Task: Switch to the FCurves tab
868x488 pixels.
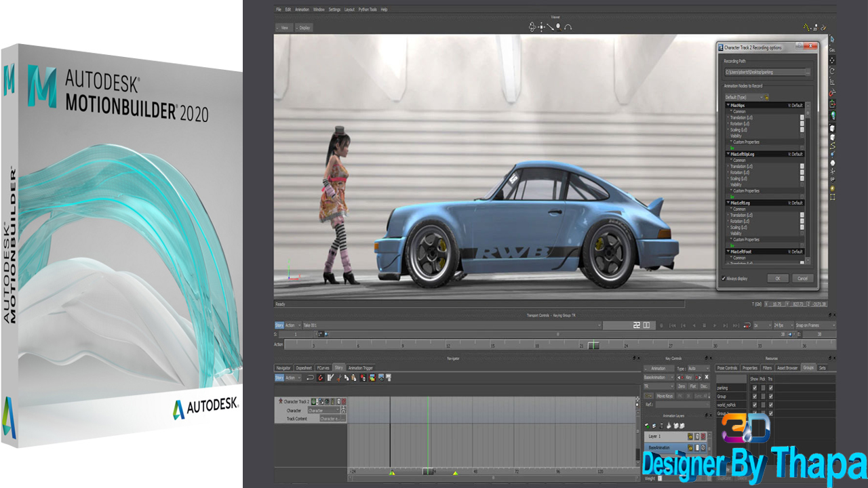Action: (323, 368)
